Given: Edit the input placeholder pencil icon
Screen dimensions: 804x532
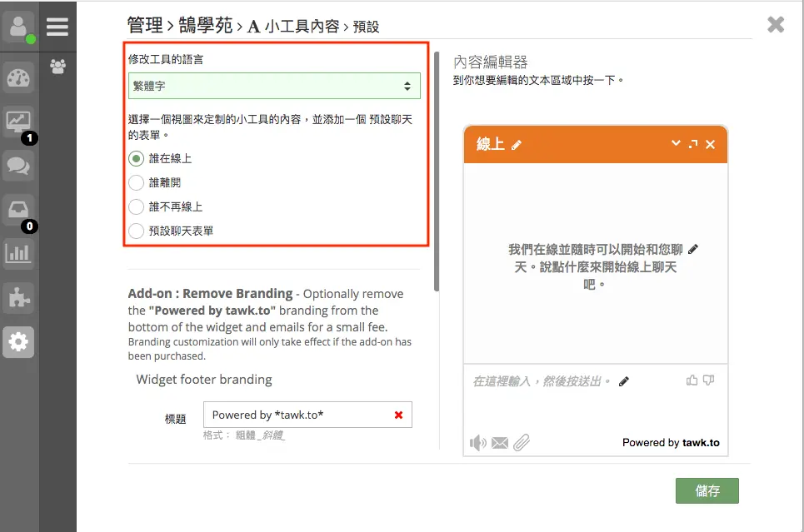Looking at the screenshot, I should tap(623, 381).
